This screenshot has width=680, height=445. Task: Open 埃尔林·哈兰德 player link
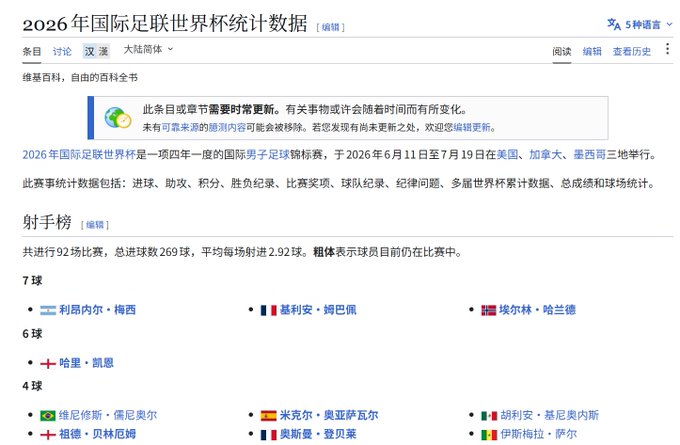(x=537, y=310)
